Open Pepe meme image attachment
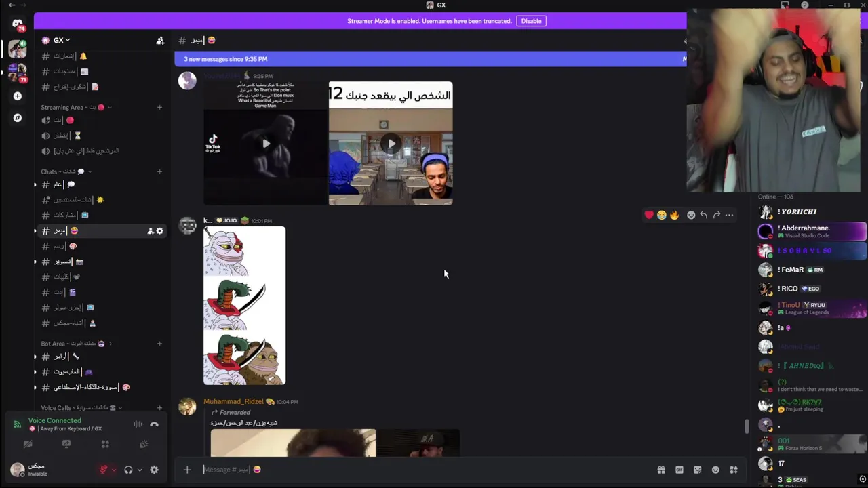Image resolution: width=868 pixels, height=488 pixels. coord(244,306)
